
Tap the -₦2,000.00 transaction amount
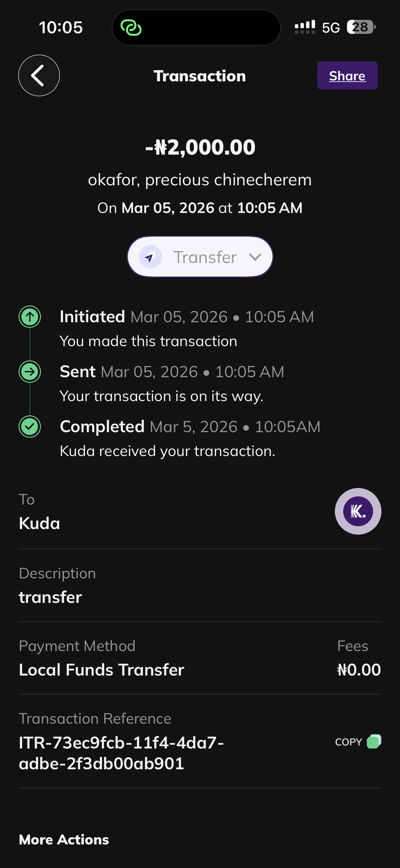pyautogui.click(x=200, y=147)
